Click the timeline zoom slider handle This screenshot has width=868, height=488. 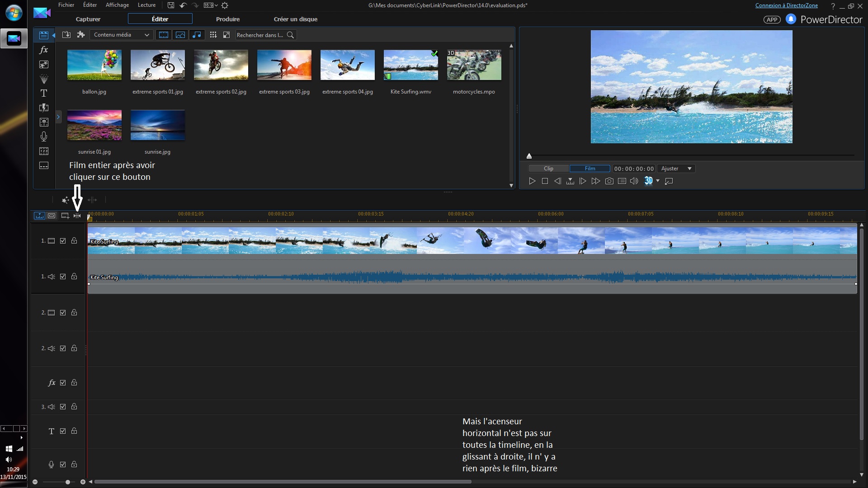[67, 482]
